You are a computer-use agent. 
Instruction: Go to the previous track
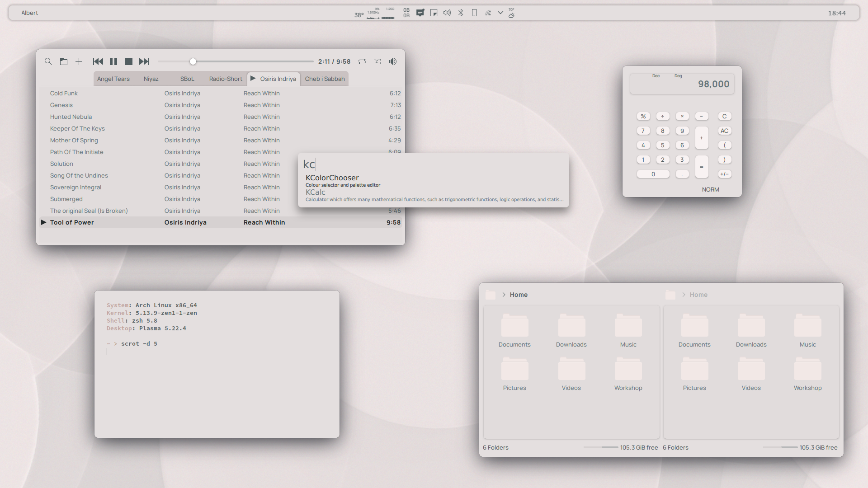pos(98,61)
